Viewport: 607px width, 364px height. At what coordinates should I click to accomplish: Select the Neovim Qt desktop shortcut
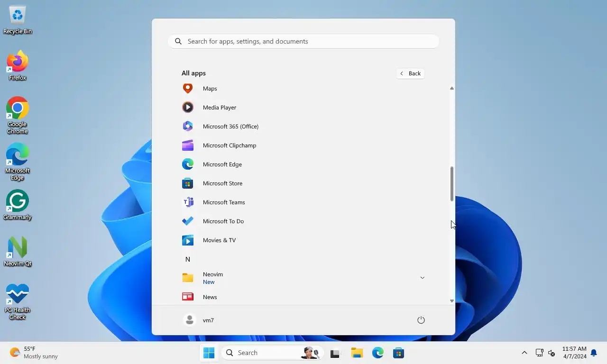(18, 252)
